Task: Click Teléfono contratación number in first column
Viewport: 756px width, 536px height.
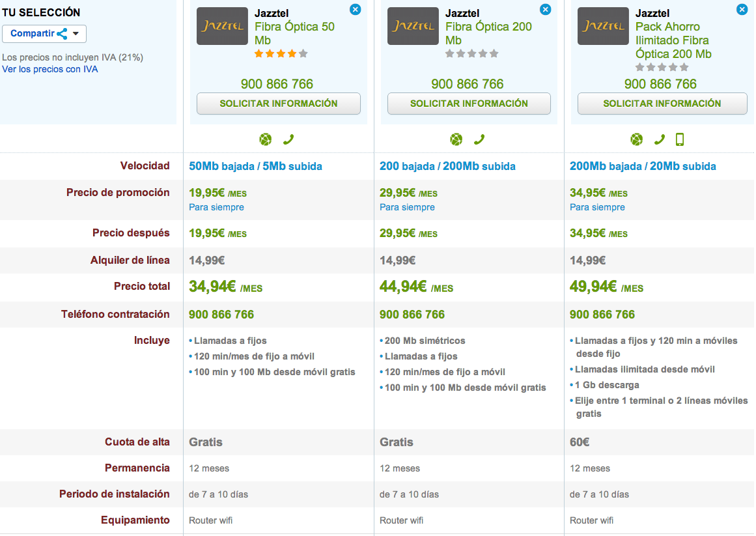Action: point(221,315)
